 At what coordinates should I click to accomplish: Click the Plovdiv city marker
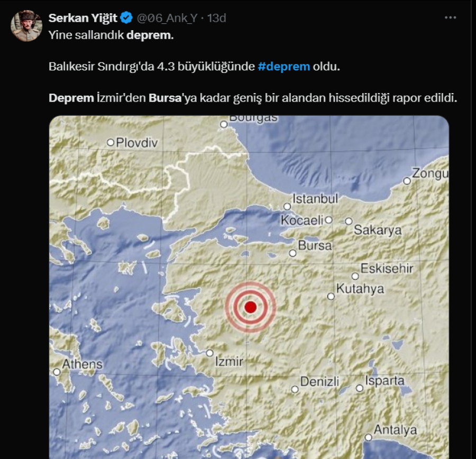click(x=111, y=142)
